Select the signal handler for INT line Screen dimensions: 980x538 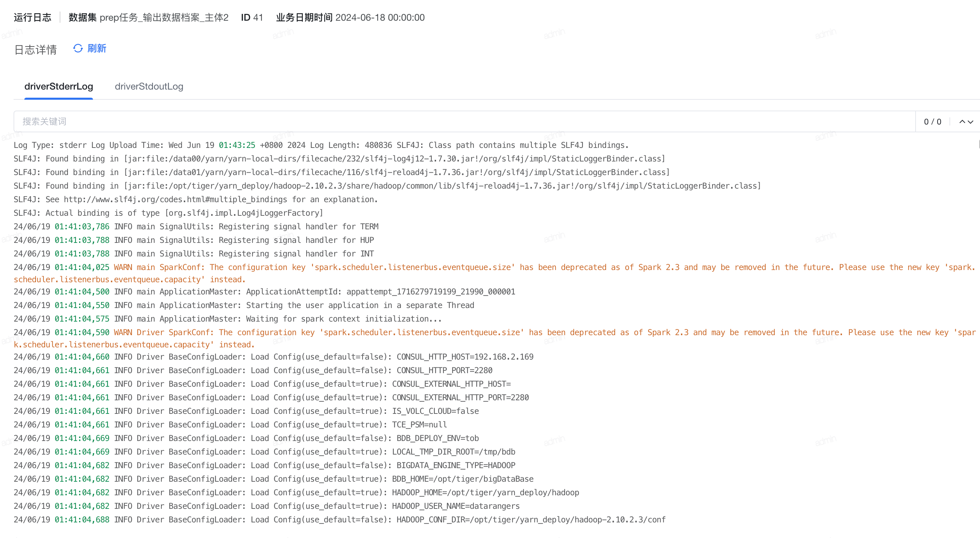194,254
